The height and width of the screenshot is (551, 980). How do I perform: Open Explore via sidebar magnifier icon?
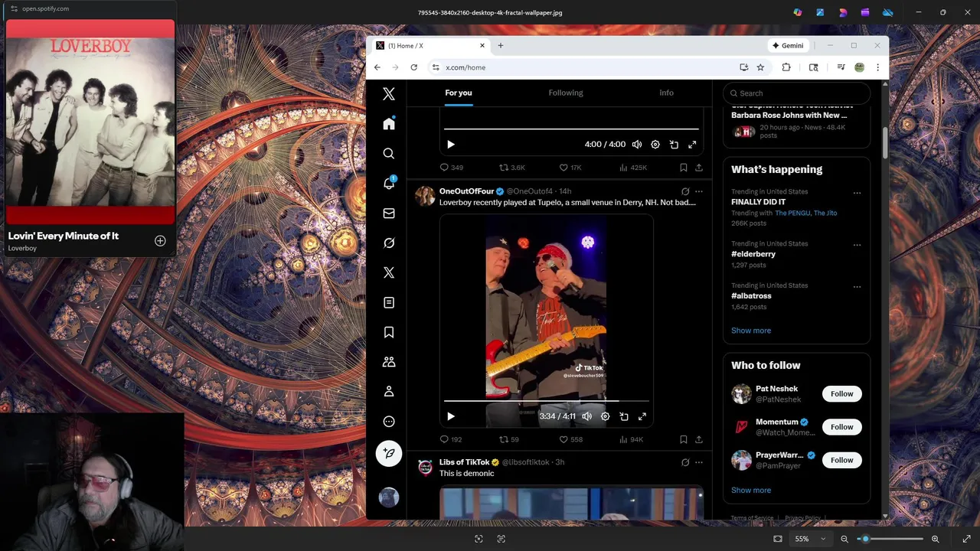[x=389, y=154]
